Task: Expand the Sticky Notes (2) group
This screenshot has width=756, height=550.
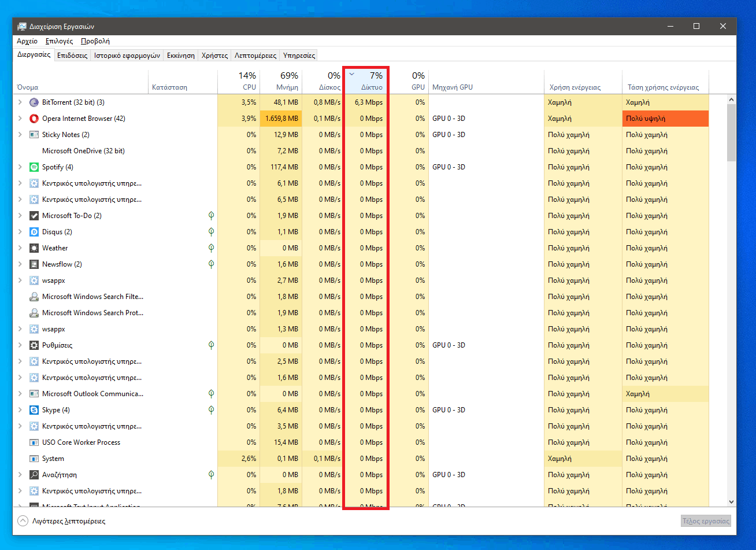Action: click(x=20, y=135)
